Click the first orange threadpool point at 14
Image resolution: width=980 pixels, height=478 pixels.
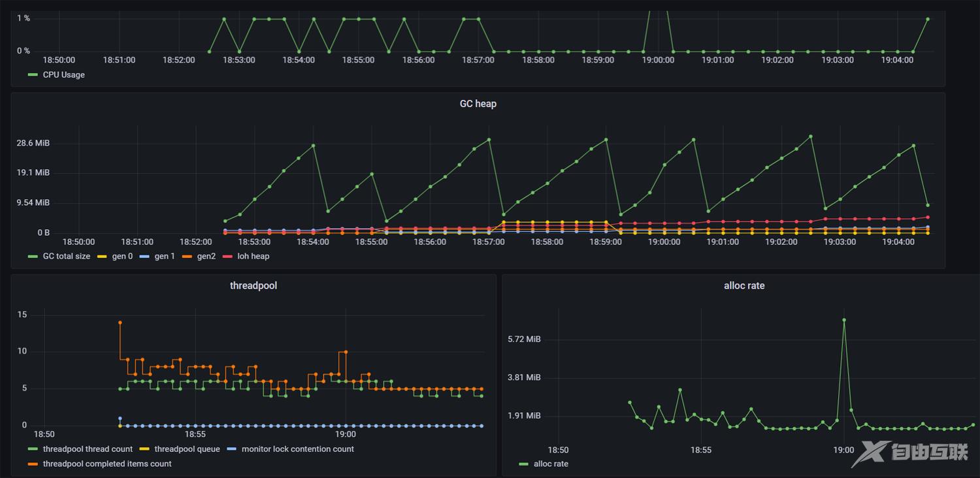tap(120, 323)
